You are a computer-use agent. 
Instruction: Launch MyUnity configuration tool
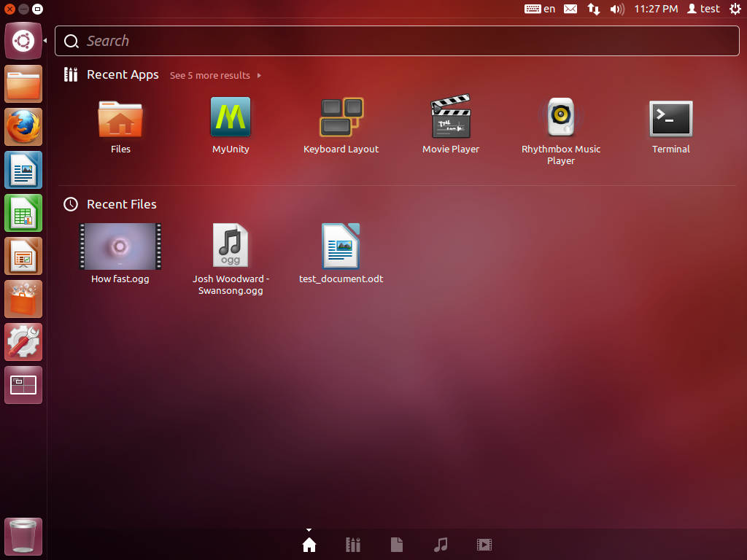[x=231, y=117]
